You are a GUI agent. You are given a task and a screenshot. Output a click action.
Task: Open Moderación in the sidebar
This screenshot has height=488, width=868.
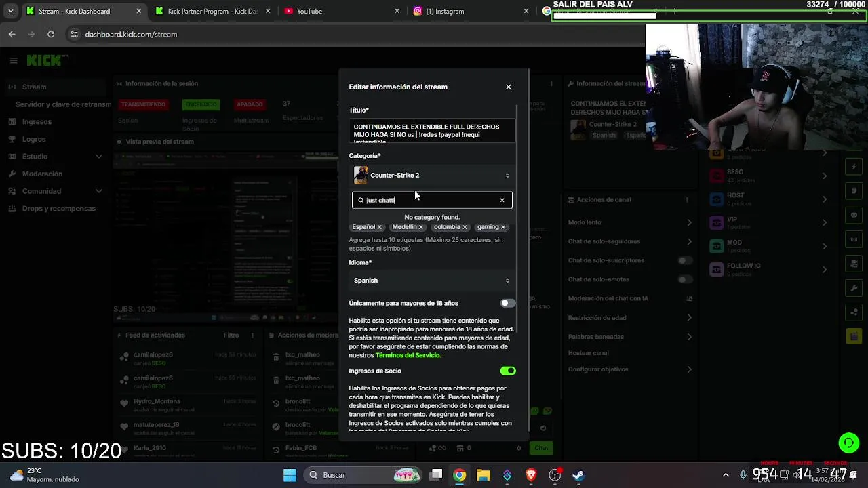(42, 174)
